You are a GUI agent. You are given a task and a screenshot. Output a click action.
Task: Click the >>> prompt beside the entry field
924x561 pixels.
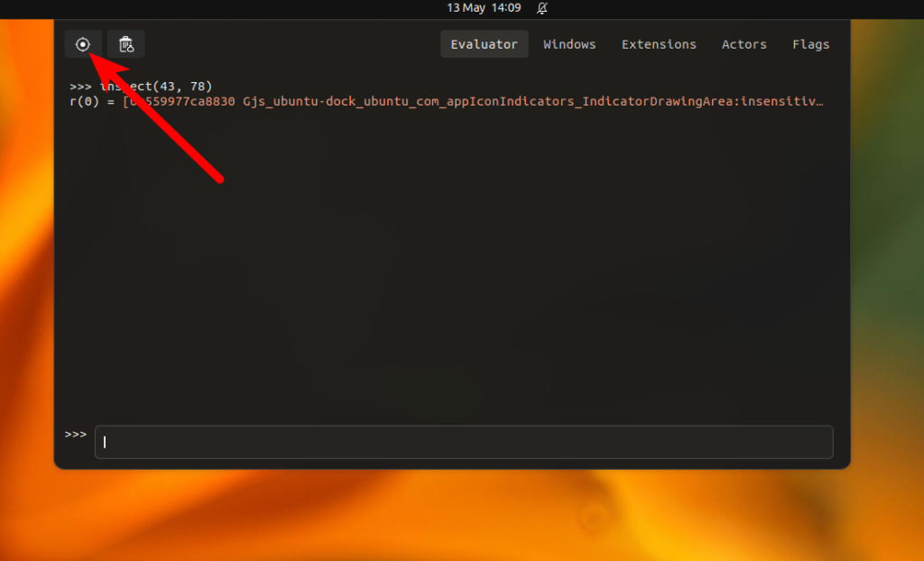coord(76,435)
